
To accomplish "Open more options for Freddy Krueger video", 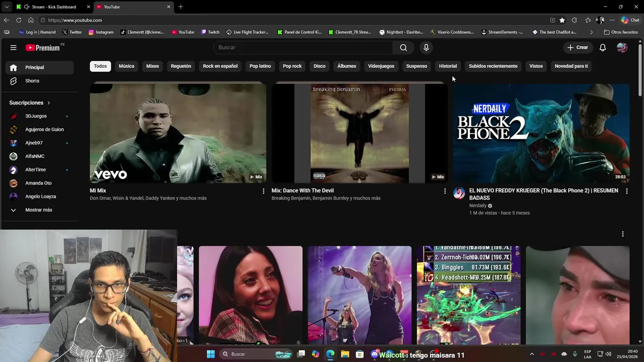I will [x=626, y=191].
